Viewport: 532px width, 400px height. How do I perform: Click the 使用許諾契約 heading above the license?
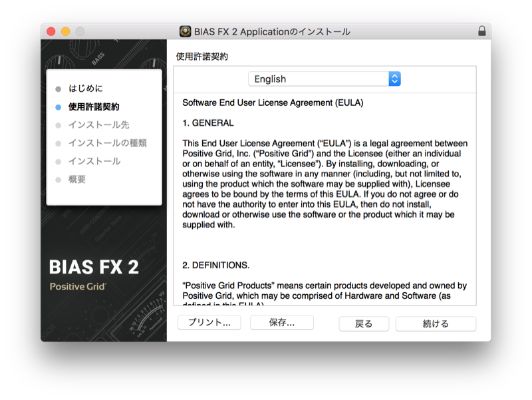pyautogui.click(x=202, y=57)
